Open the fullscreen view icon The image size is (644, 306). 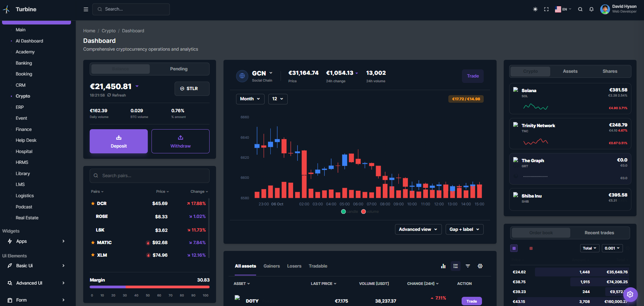(x=546, y=9)
